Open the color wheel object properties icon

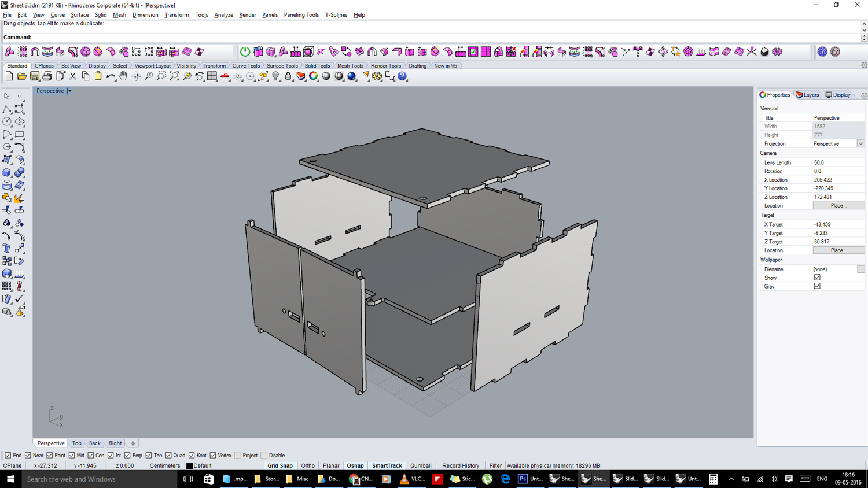[x=314, y=76]
